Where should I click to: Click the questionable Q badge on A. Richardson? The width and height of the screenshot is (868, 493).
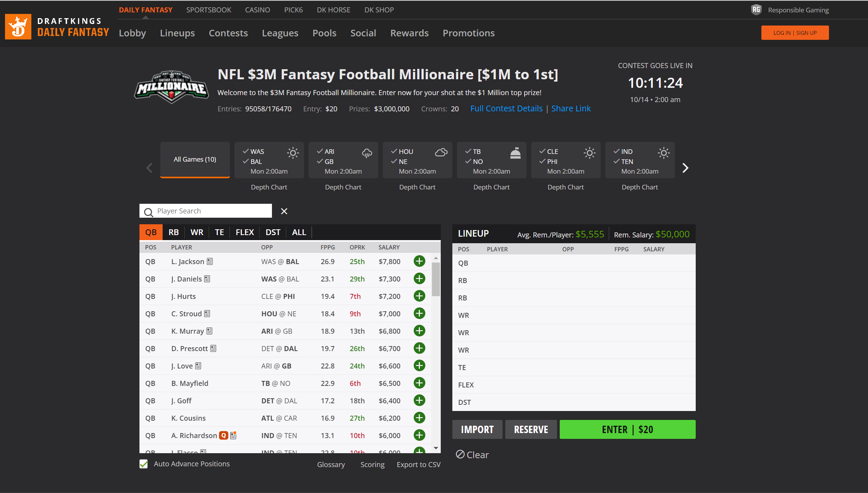point(223,435)
